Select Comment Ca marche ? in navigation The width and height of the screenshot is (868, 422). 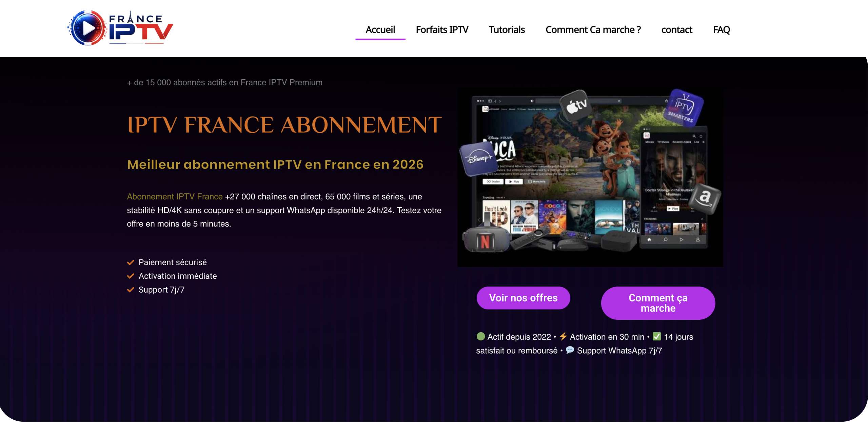click(593, 30)
